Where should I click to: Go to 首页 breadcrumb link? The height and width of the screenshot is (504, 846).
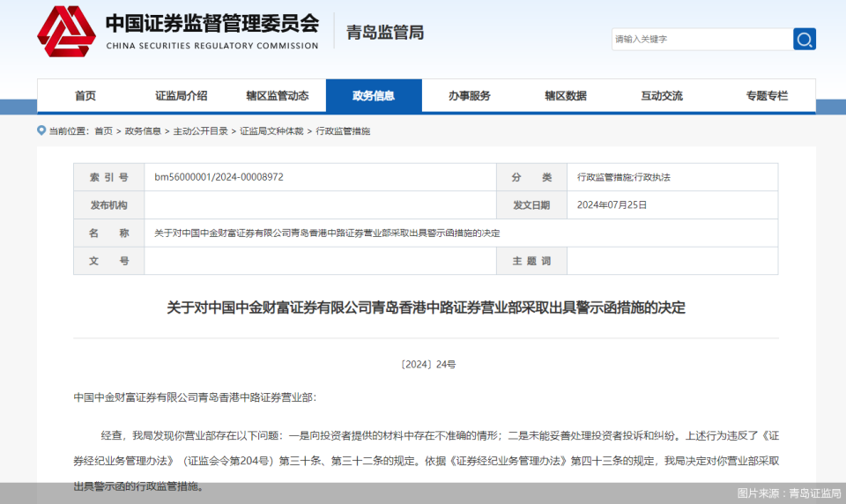click(x=104, y=131)
